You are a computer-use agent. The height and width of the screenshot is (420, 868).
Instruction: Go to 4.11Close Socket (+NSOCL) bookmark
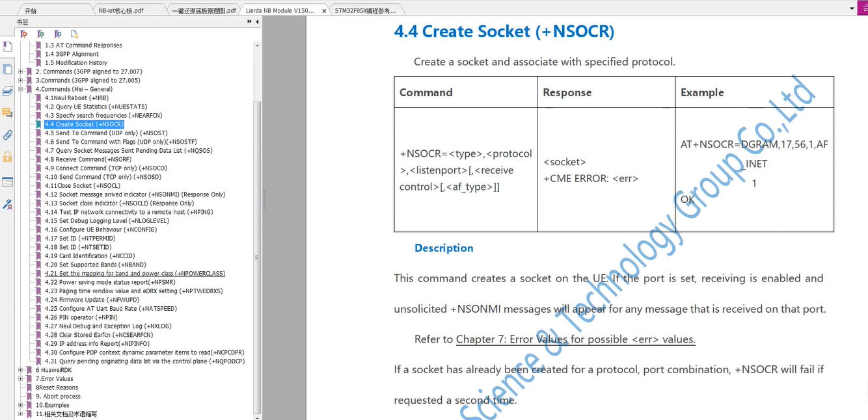coord(83,186)
